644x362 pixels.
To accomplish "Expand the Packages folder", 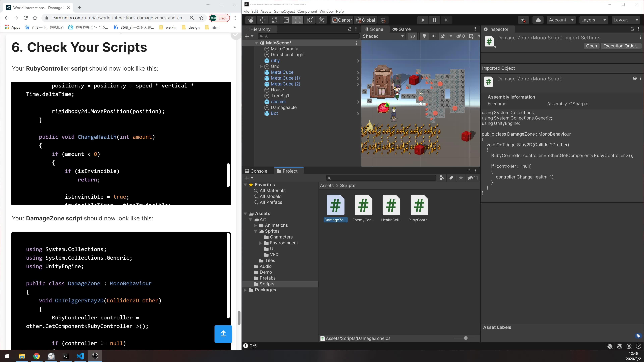I will pyautogui.click(x=245, y=290).
